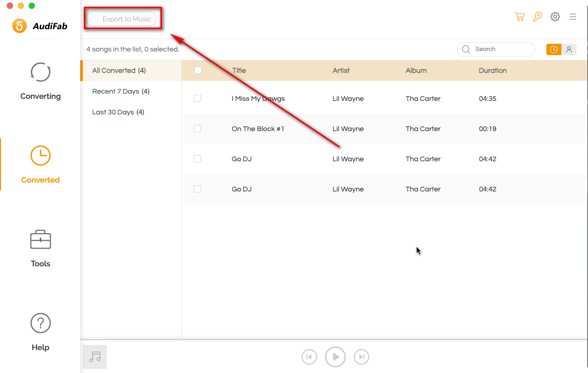The image size is (588, 373).
Task: Click the Export to Music button
Action: (121, 19)
